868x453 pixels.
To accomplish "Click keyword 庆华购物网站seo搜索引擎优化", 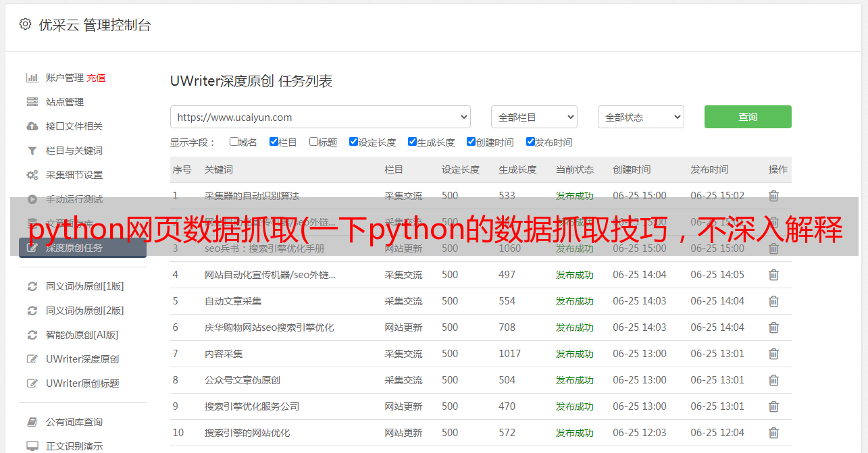I will click(270, 327).
